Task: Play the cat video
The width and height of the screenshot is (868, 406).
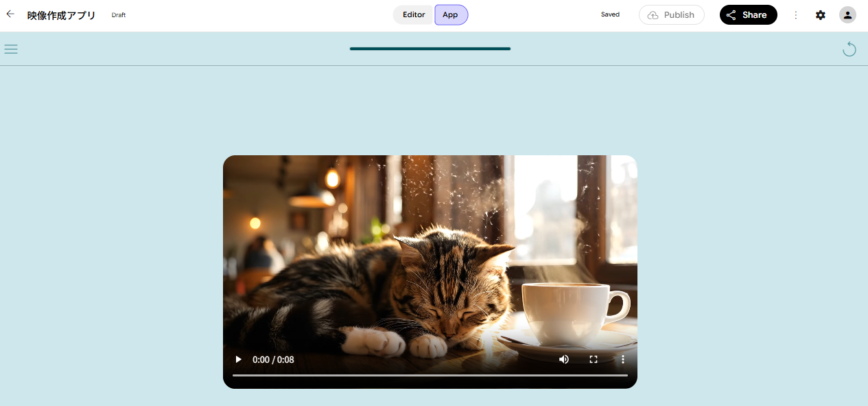Action: click(x=238, y=359)
